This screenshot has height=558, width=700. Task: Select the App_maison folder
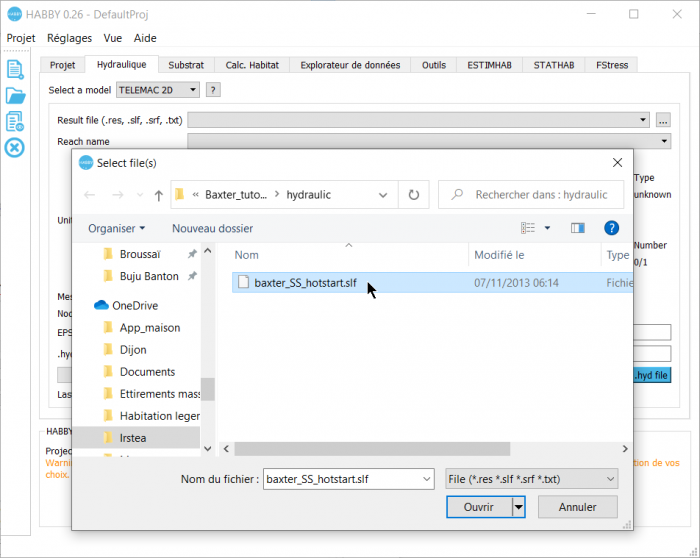coord(150,328)
